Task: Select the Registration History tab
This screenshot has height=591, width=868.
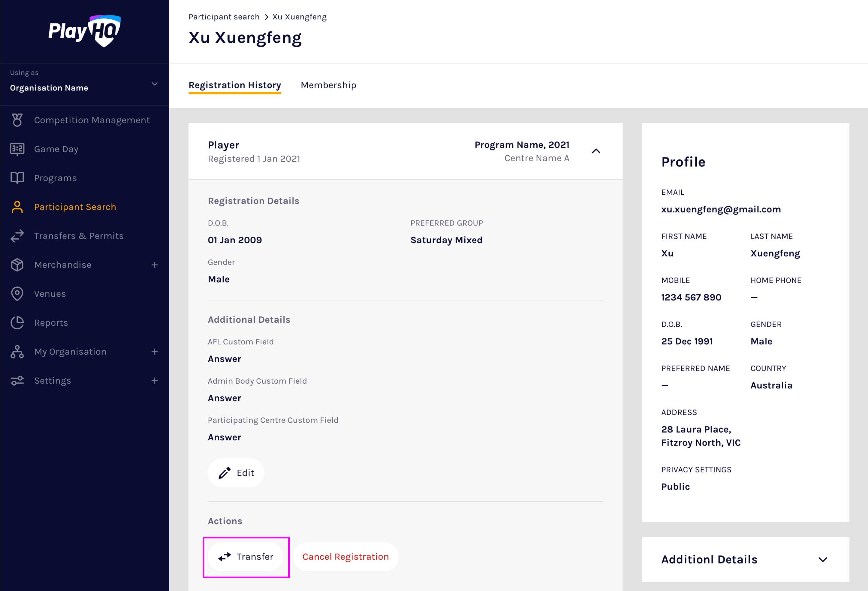Action: click(235, 85)
